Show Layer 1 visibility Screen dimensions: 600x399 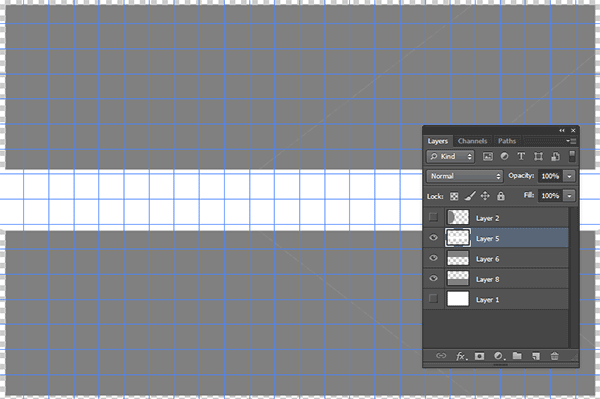(x=433, y=298)
